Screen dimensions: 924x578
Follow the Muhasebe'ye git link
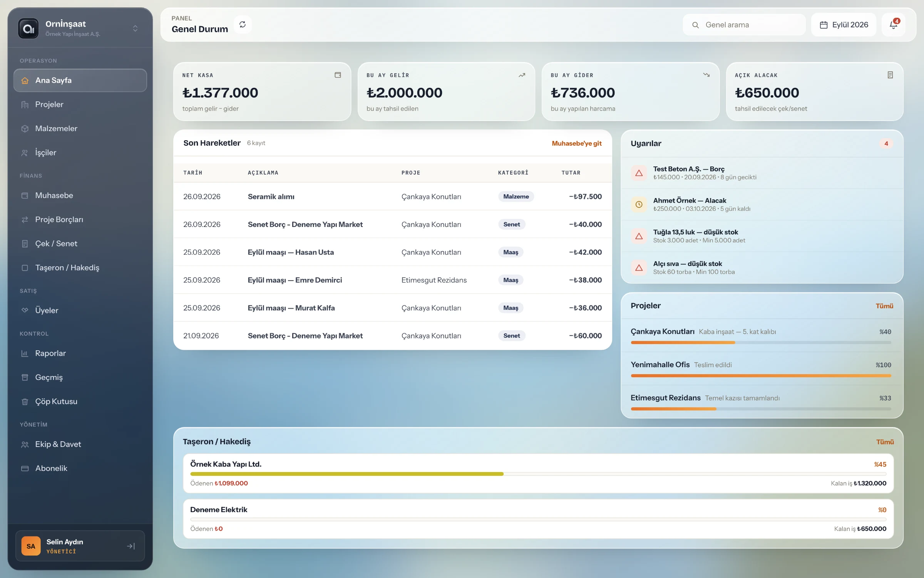tap(576, 143)
